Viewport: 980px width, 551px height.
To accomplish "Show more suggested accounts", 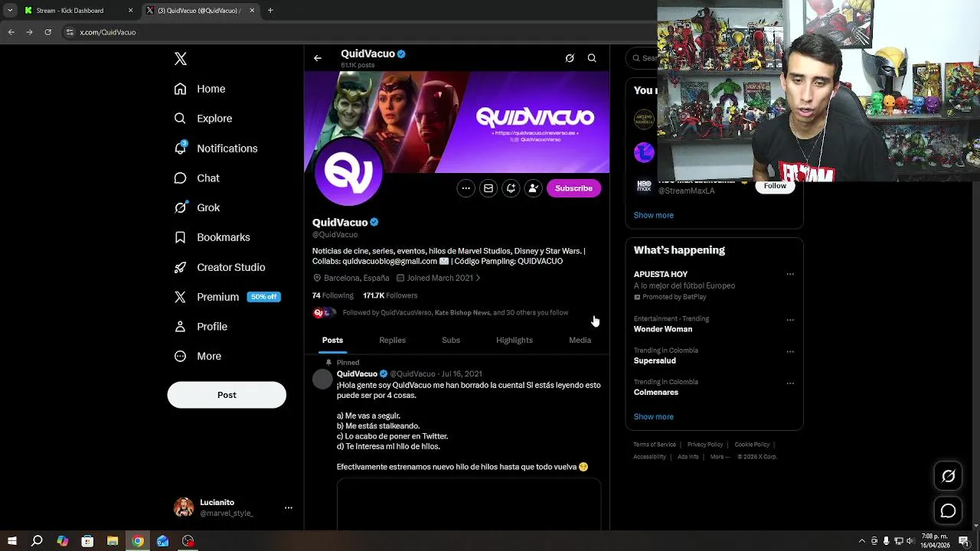I will pos(653,215).
